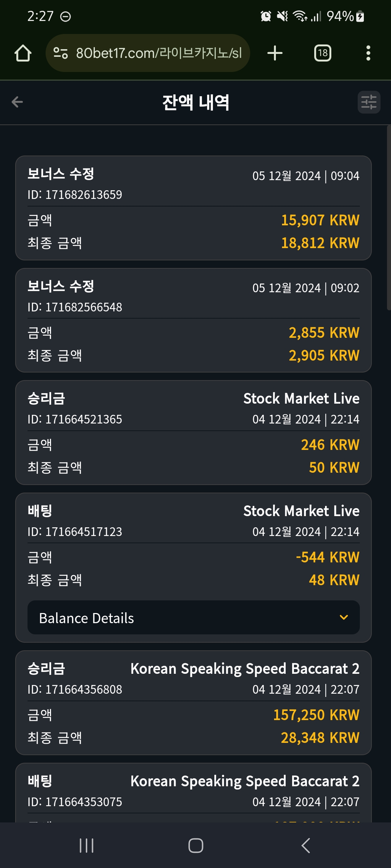Tap Android back navigation button
This screenshot has height=868, width=391.
(306, 846)
